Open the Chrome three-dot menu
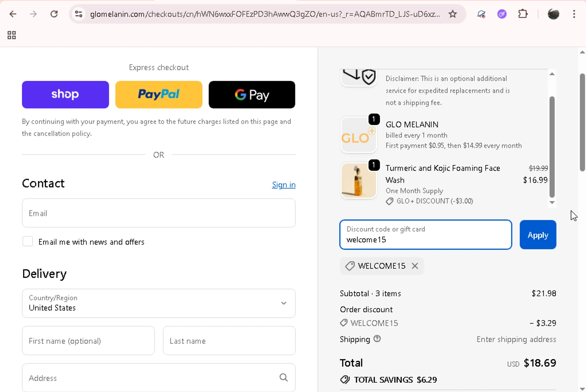This screenshot has height=392, width=586. coord(574,14)
